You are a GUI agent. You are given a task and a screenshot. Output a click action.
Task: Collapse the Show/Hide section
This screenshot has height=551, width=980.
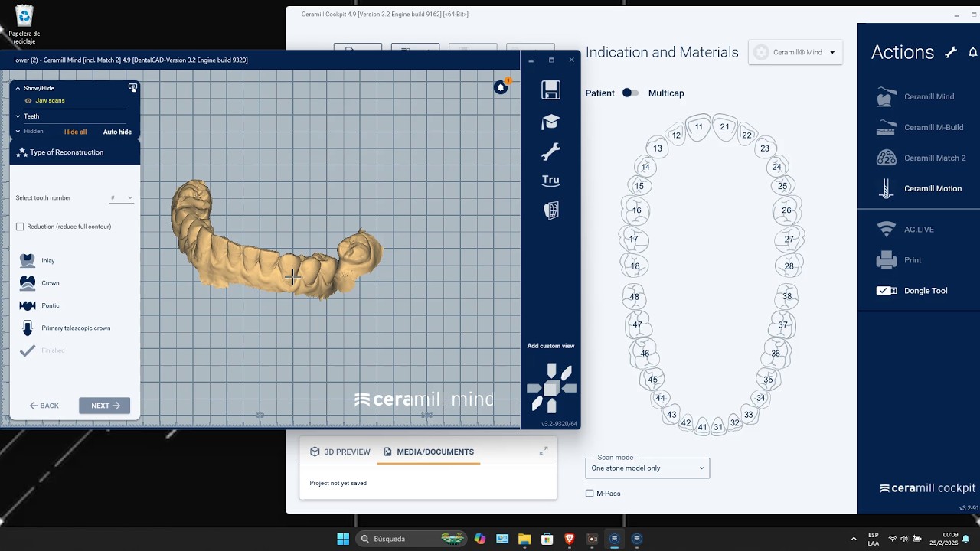tap(18, 88)
